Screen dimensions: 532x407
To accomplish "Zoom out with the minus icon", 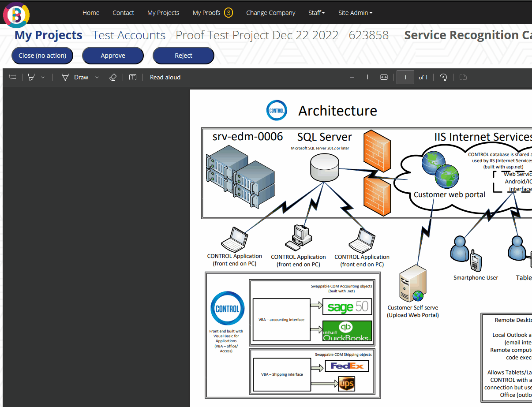I will (x=352, y=77).
